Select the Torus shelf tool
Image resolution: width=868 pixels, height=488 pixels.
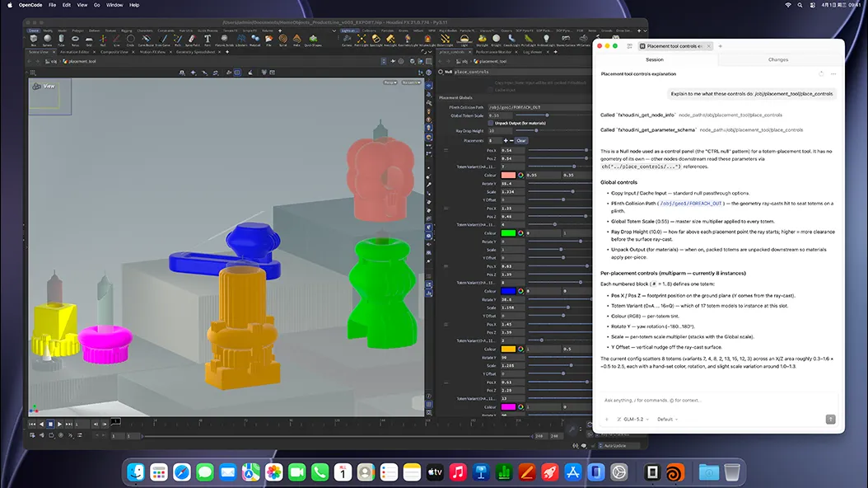(x=75, y=41)
